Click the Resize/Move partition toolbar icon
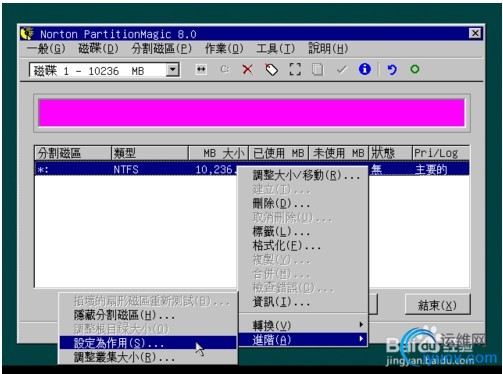503x374 pixels. click(201, 70)
